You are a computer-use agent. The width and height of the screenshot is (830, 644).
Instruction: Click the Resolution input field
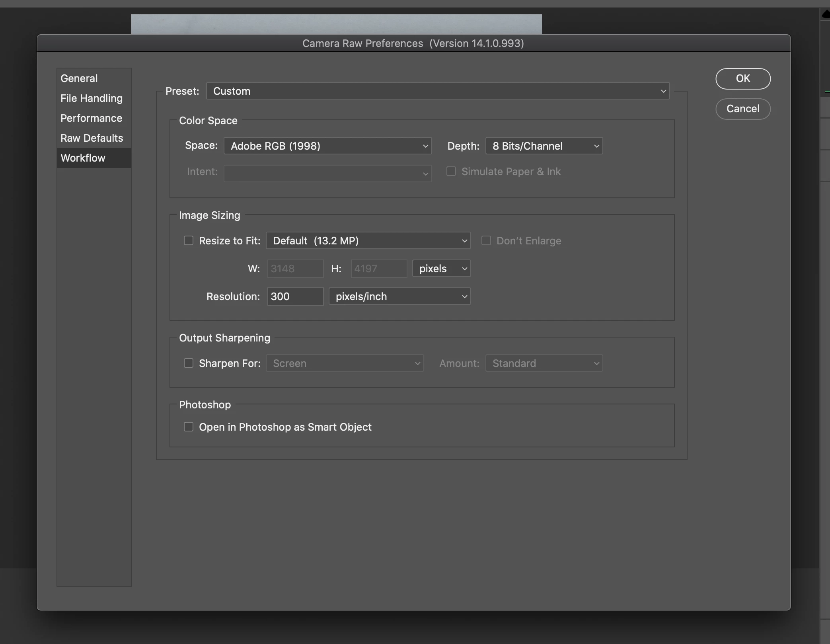pyautogui.click(x=295, y=297)
